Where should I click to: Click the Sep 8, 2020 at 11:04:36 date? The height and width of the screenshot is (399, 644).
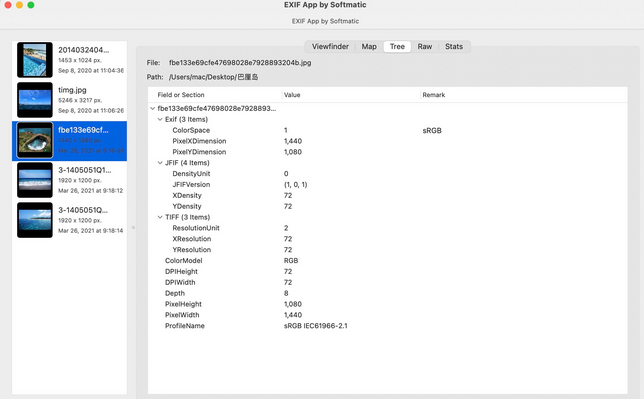[x=91, y=71]
